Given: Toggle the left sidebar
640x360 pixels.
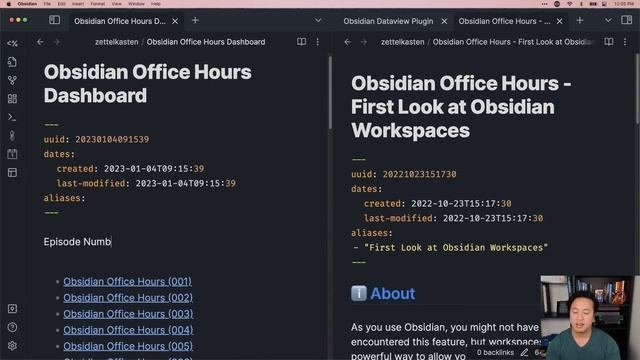Looking at the screenshot, I should [54, 20].
